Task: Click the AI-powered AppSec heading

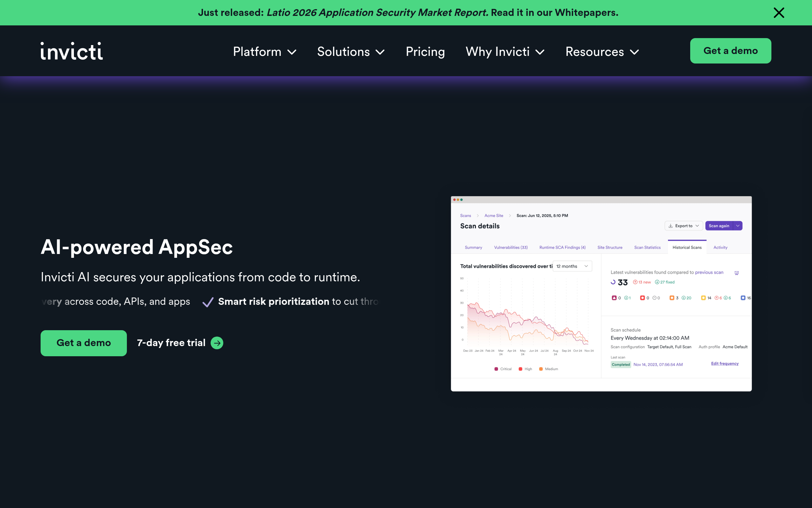Action: coord(137,247)
